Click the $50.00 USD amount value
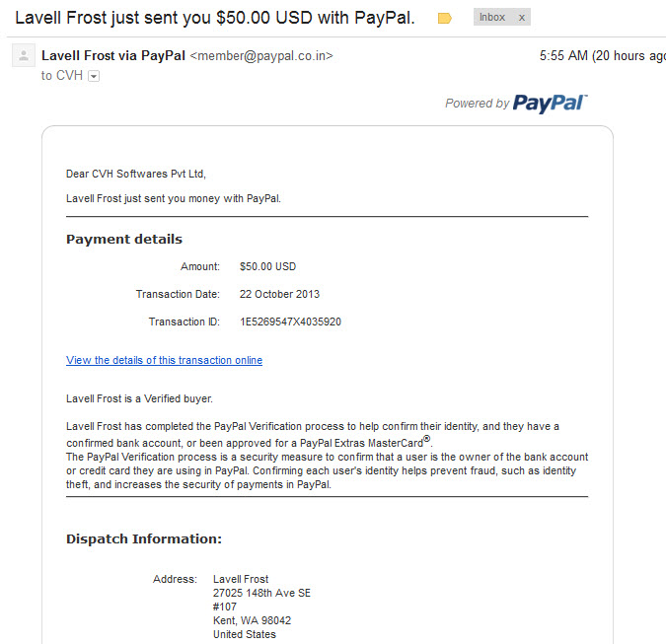666x644 pixels. coord(267,266)
